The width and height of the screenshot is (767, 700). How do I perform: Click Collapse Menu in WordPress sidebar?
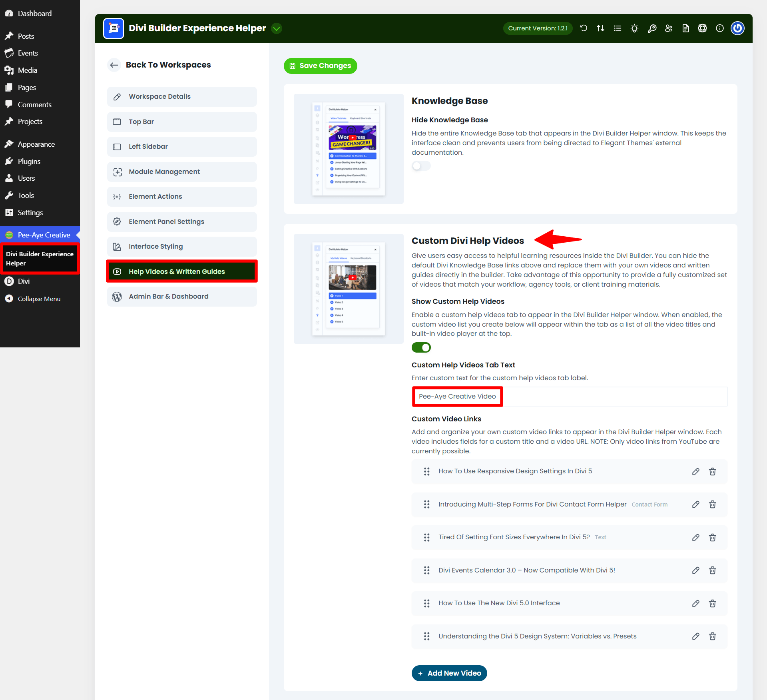(40, 299)
